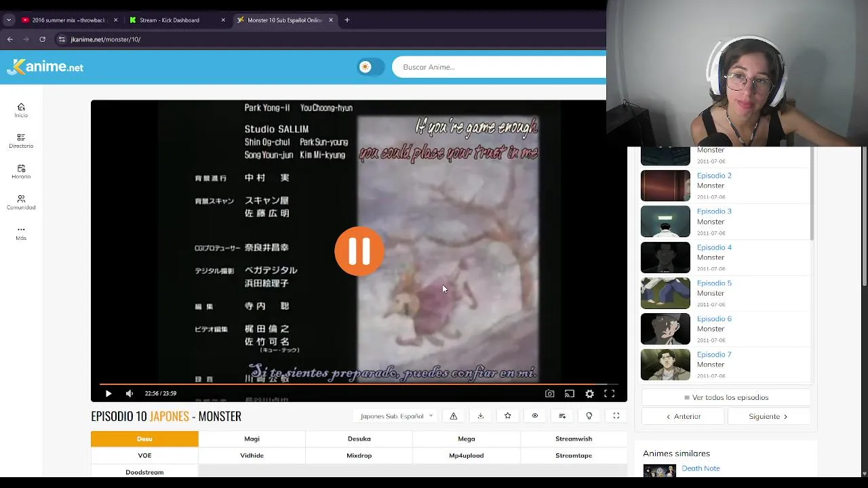868x488 pixels.
Task: Open Episodio 3 in the episode list
Action: tap(714, 211)
